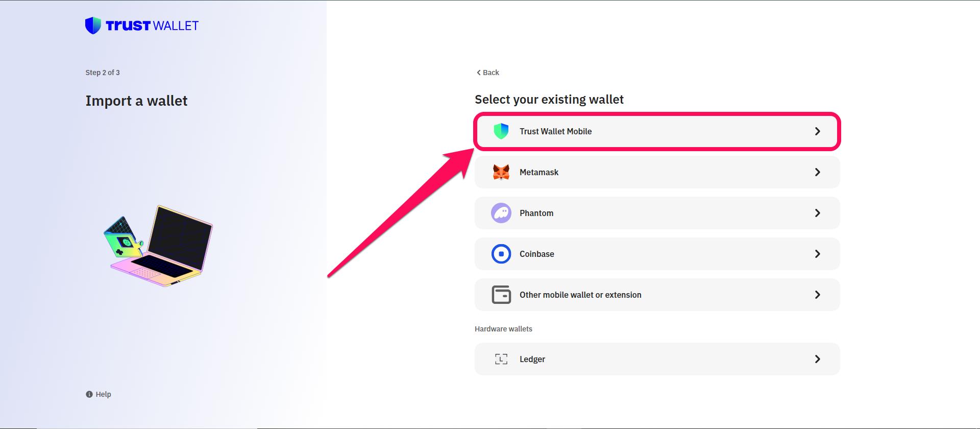
Task: Click the shield icon beside Trust Wallet Mobile
Action: point(502,131)
